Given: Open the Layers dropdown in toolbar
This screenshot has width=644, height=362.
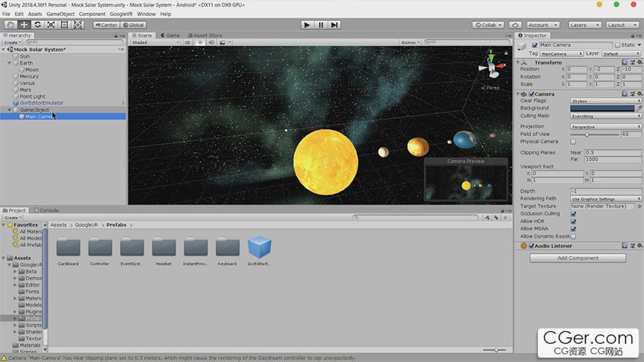Looking at the screenshot, I should click(584, 25).
